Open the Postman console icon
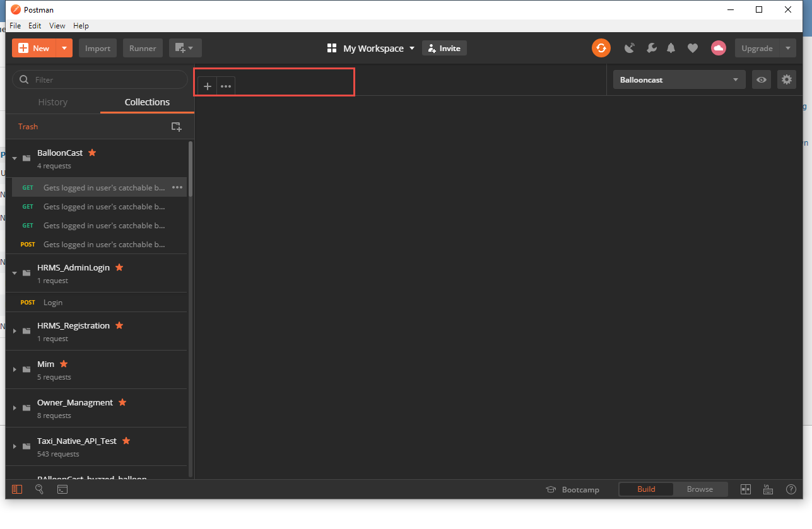The height and width of the screenshot is (529, 812). point(62,489)
